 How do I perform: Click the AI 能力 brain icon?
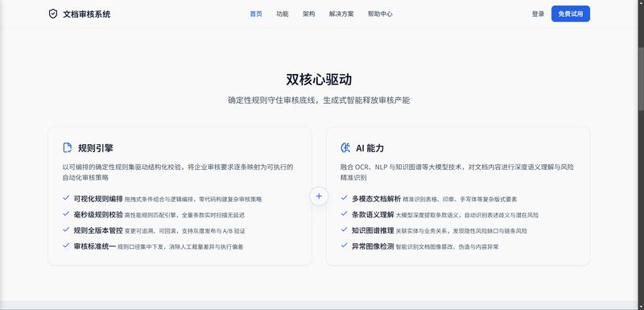pos(345,148)
